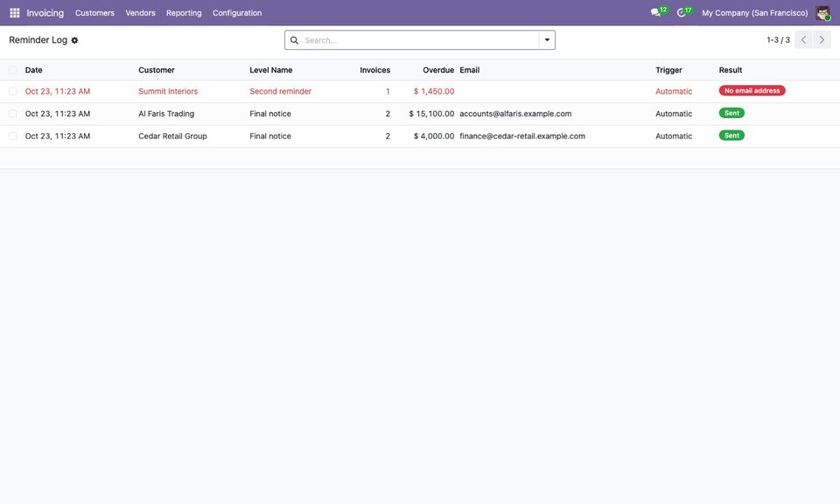The image size is (840, 504).
Task: Click the date in Summit Interiors row
Action: pyautogui.click(x=58, y=92)
